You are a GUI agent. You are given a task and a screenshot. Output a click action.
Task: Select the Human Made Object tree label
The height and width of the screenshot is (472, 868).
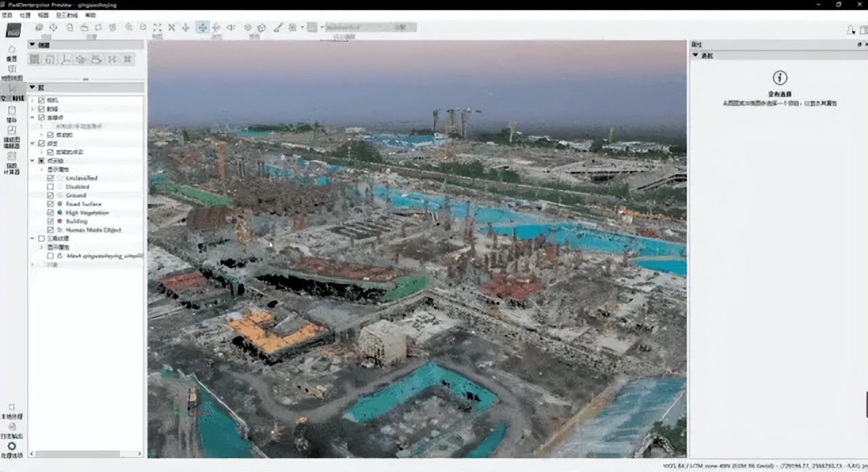pos(94,230)
